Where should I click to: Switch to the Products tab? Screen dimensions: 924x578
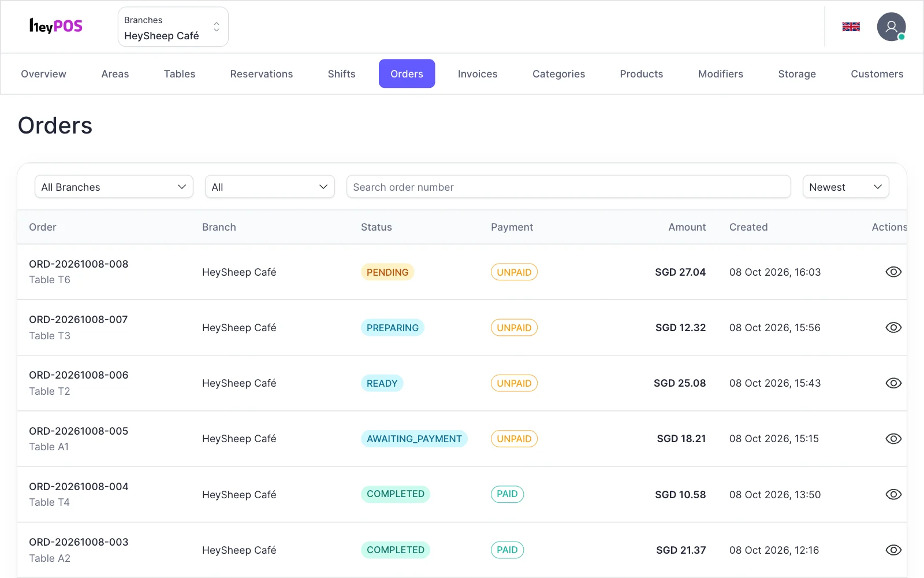coord(642,74)
